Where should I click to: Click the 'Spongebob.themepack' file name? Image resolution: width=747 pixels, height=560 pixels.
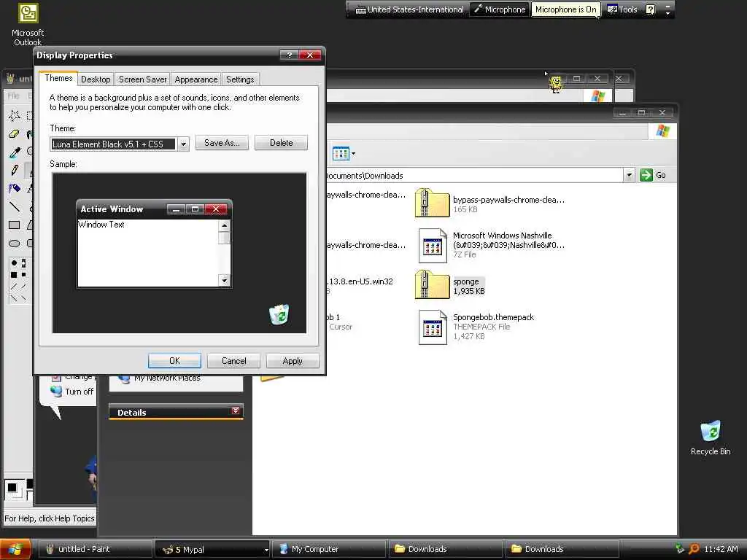pyautogui.click(x=493, y=317)
